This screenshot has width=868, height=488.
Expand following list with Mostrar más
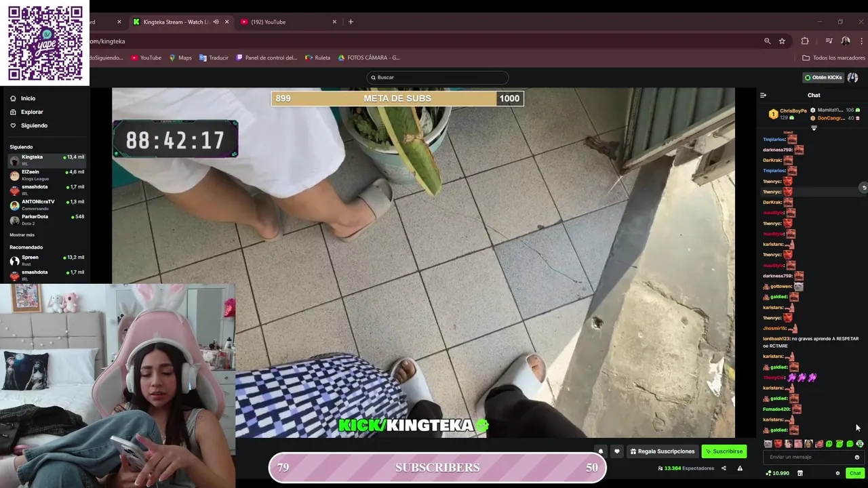22,235
